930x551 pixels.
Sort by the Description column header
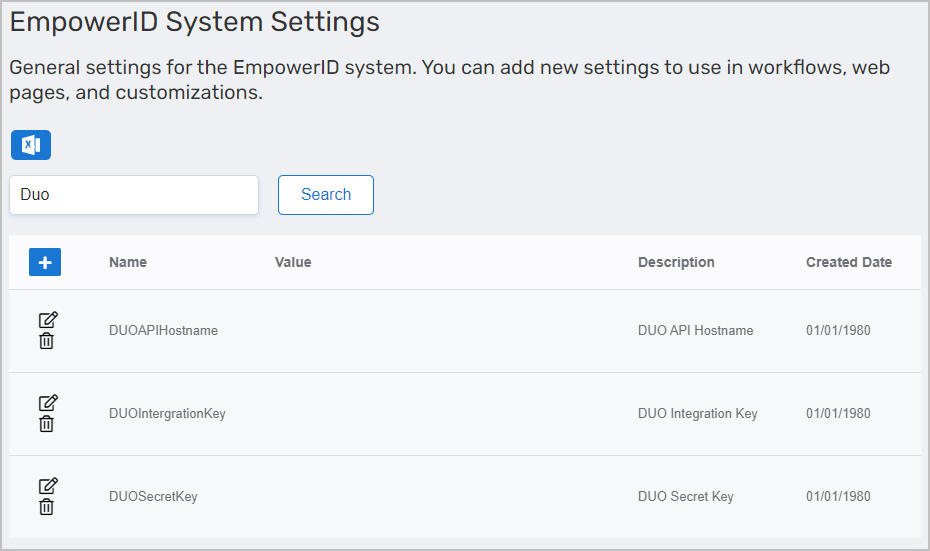coord(676,262)
